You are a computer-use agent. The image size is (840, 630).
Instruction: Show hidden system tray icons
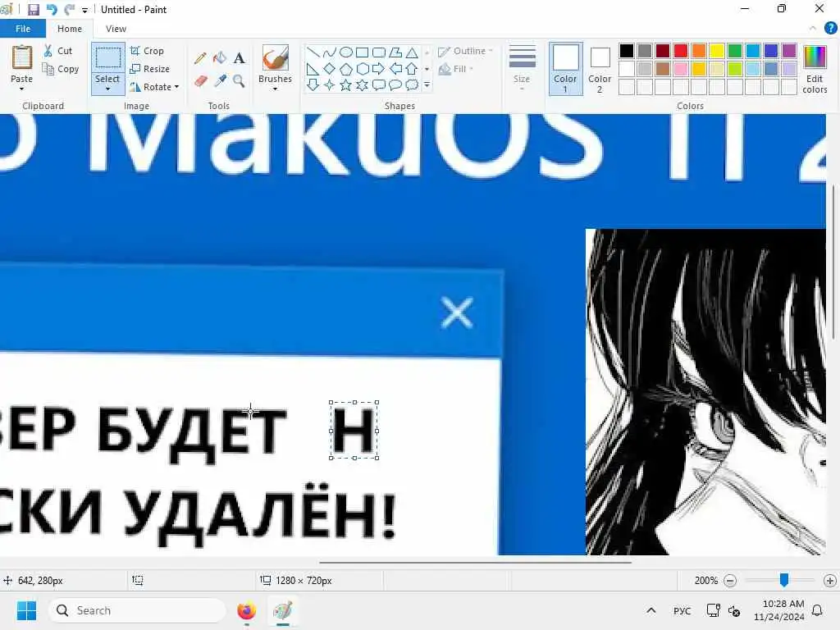[x=651, y=610]
